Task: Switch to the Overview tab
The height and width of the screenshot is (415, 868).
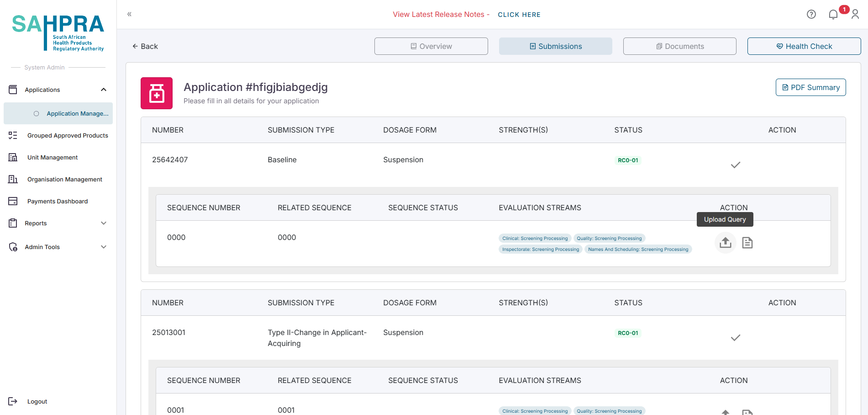Action: click(431, 46)
